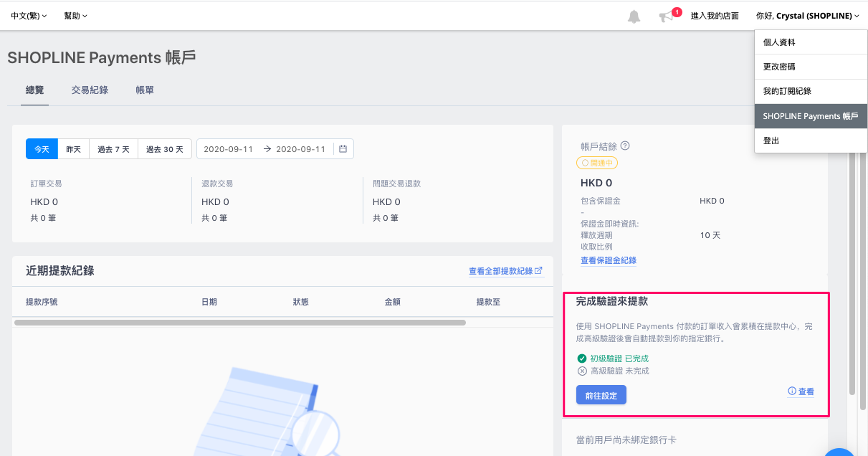This screenshot has width=868, height=456.
Task: Click the start date field 2020-09-11
Action: coord(229,149)
